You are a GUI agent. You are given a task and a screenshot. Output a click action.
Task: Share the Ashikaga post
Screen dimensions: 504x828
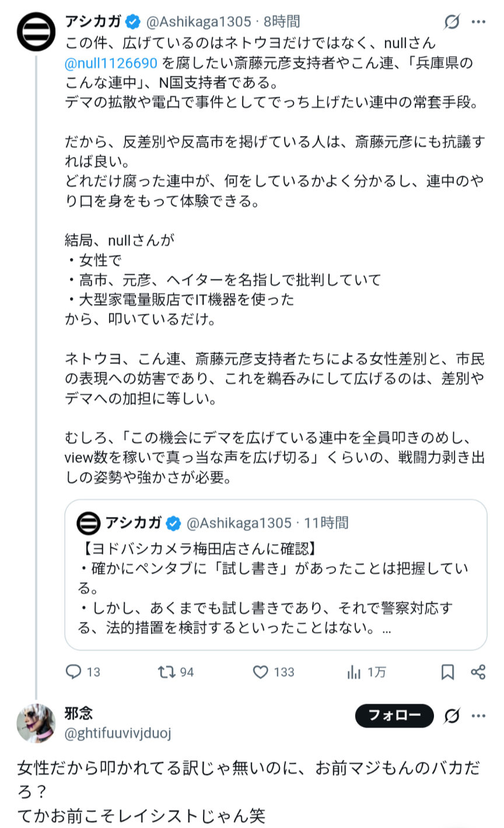pos(478,672)
